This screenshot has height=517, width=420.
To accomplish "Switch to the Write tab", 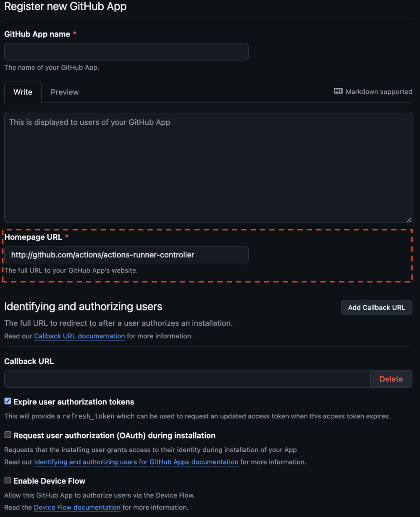I will pos(23,92).
